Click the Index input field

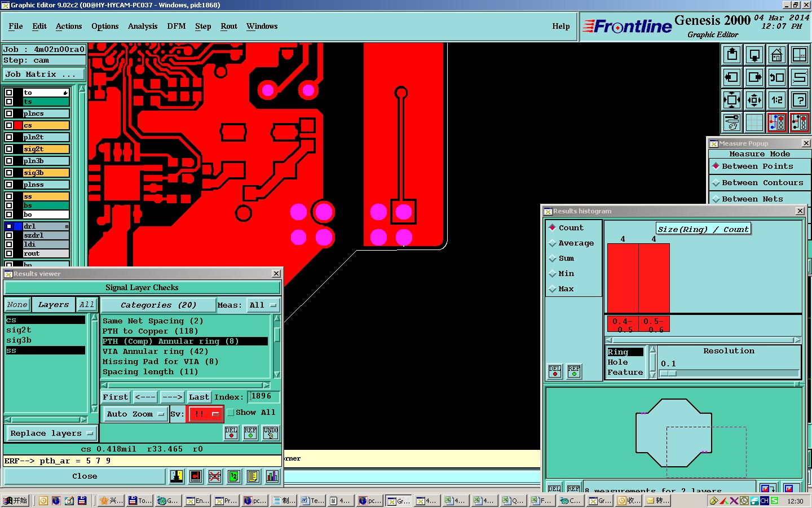point(263,397)
